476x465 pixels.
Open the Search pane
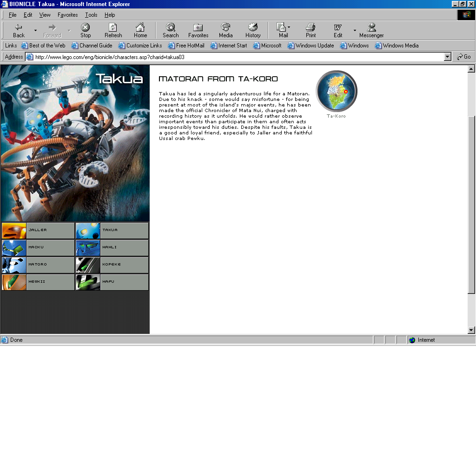tap(171, 30)
